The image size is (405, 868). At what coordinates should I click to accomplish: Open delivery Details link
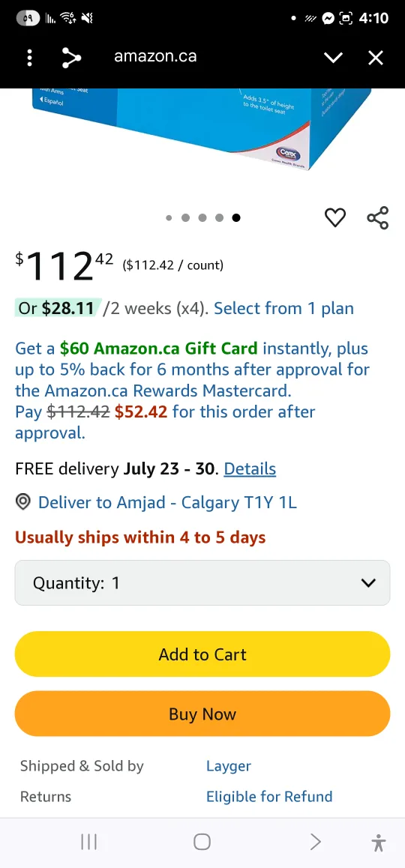[x=250, y=469]
